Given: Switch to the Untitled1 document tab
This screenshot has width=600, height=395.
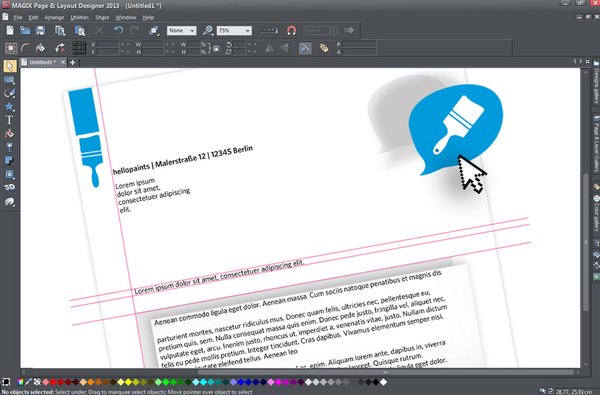Looking at the screenshot, I should click(43, 62).
